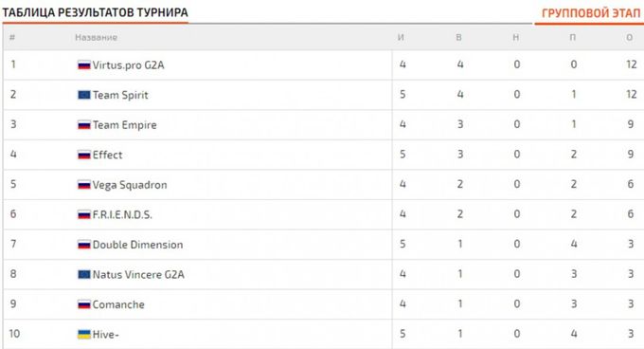Open the Team Spirit team link
This screenshot has width=644, height=349.
(120, 95)
